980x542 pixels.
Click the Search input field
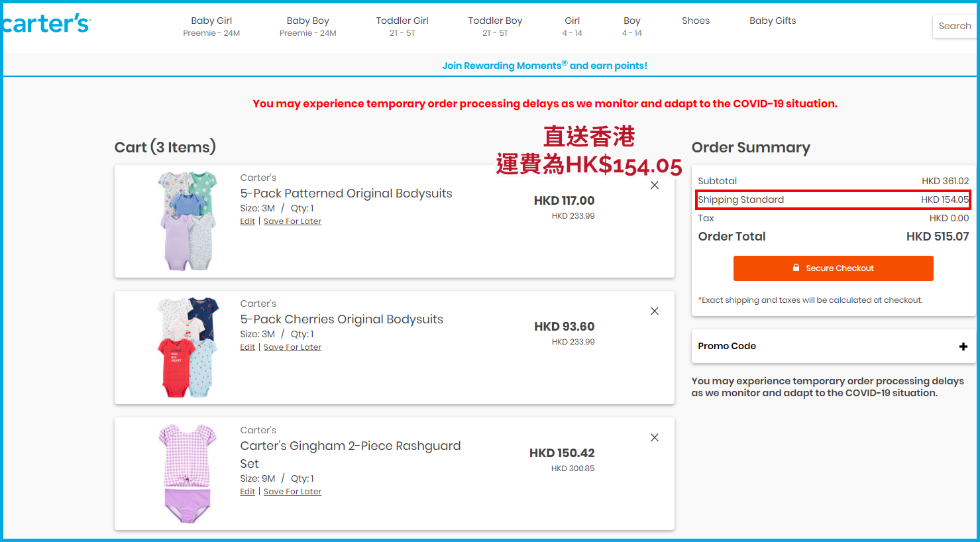[954, 27]
